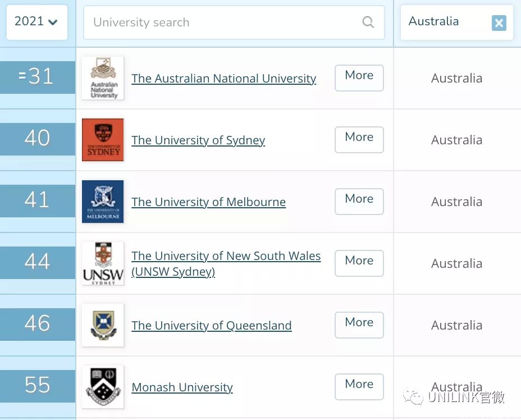Open The University of Sydney link
The height and width of the screenshot is (420, 521).
click(198, 140)
